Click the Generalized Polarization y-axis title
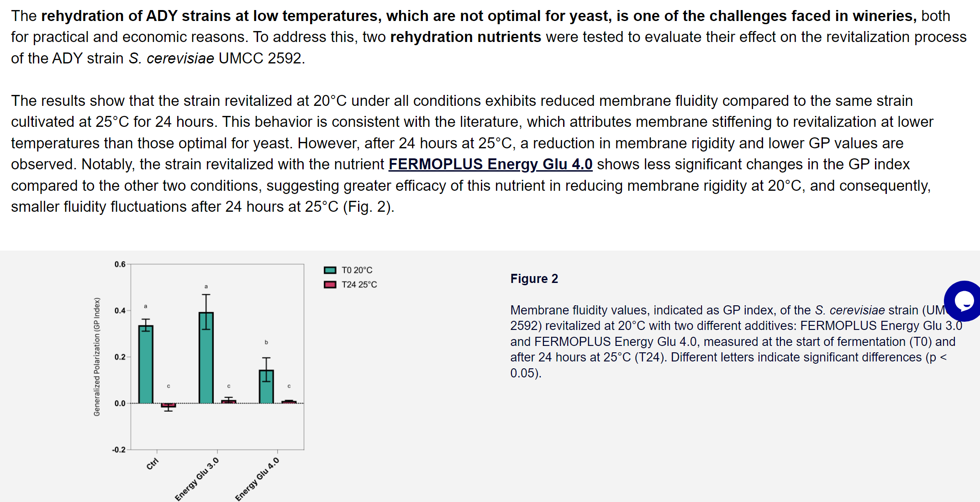The width and height of the screenshot is (980, 502). 97,356
